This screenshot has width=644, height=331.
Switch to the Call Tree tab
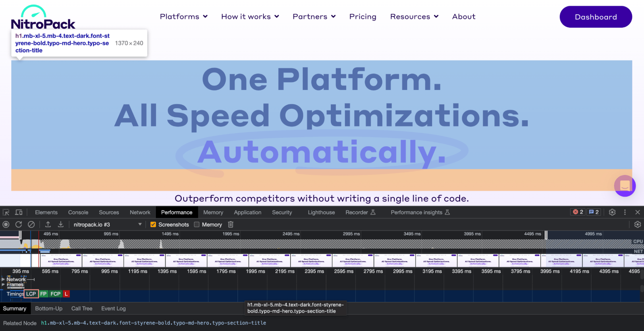pyautogui.click(x=82, y=308)
